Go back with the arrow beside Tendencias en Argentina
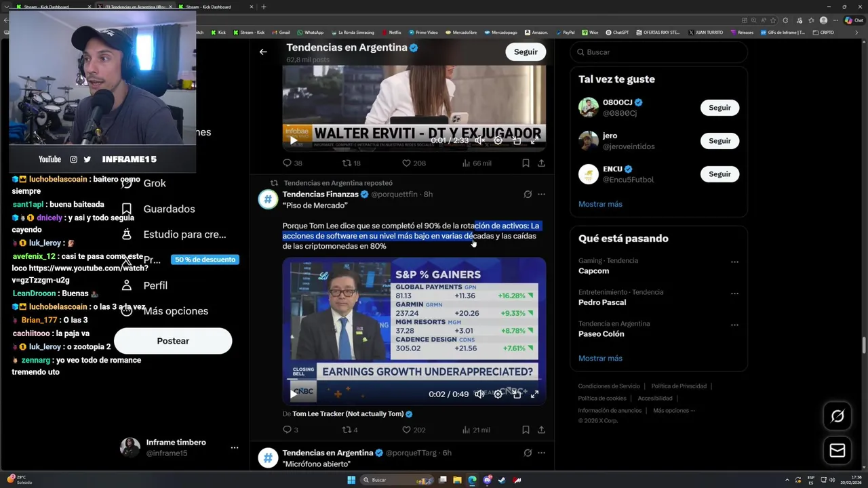This screenshot has height=488, width=868. (263, 52)
